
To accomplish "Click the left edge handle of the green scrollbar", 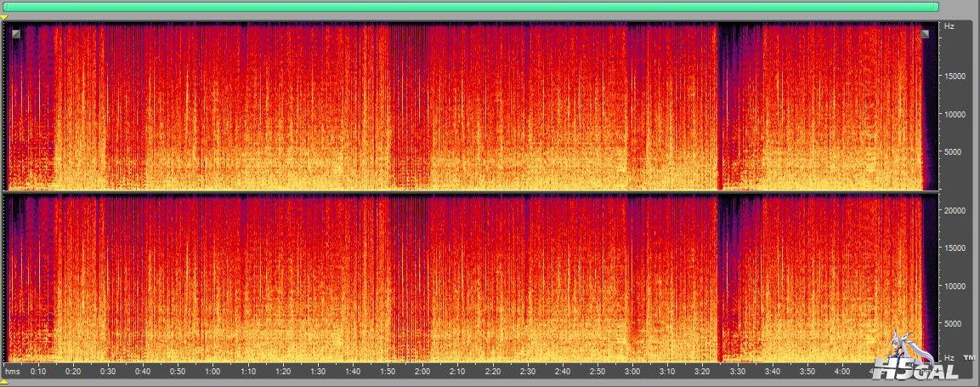I will coord(5,6).
